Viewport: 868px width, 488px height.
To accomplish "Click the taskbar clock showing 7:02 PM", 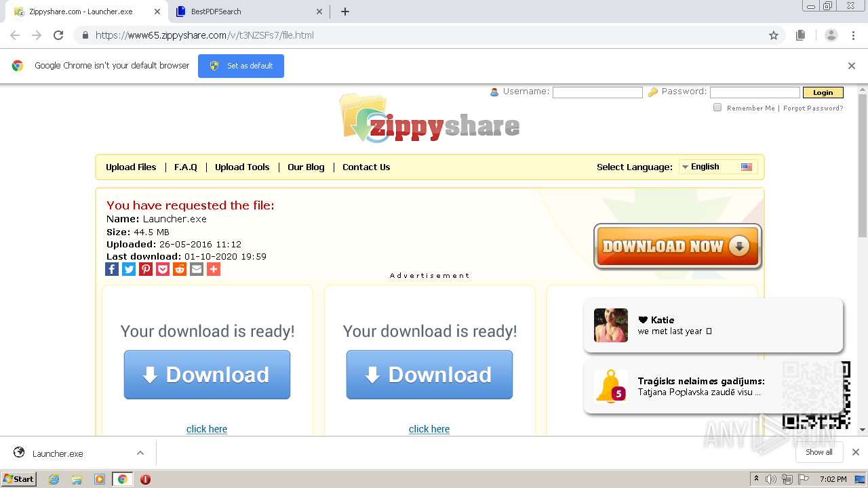I will 833,479.
